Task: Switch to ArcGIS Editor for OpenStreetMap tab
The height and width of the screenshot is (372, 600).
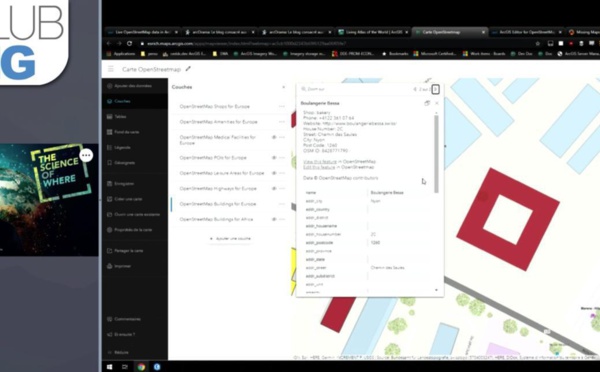Action: coord(527,32)
